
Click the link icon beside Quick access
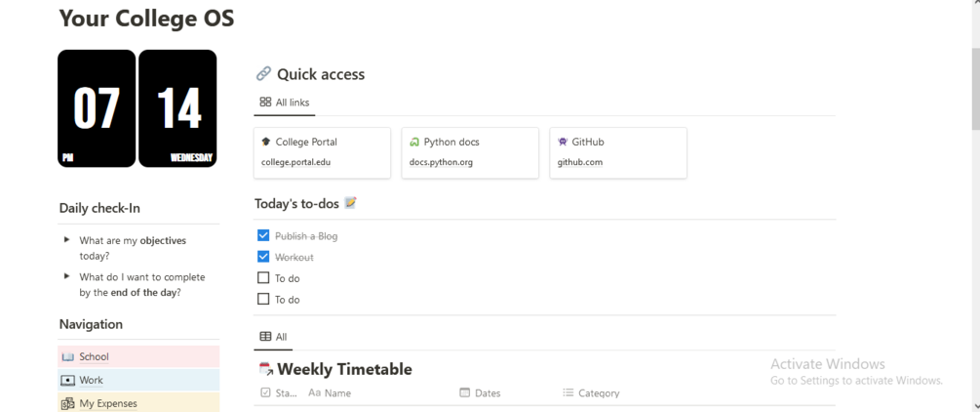tap(263, 74)
